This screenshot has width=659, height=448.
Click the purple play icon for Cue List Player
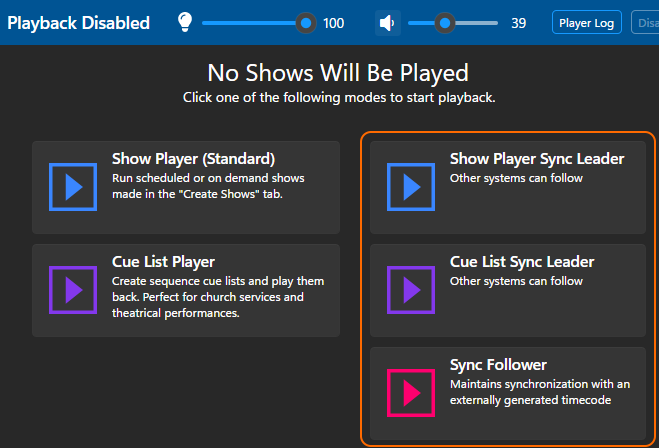73,290
